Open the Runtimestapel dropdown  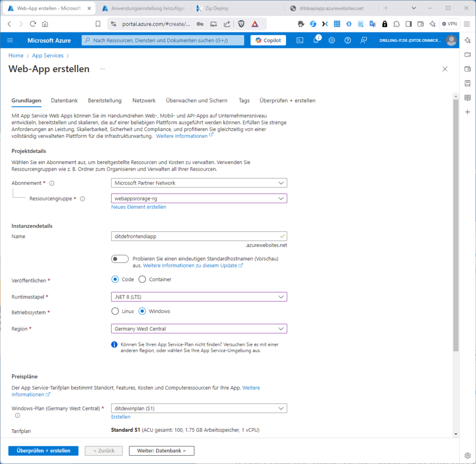199,297
